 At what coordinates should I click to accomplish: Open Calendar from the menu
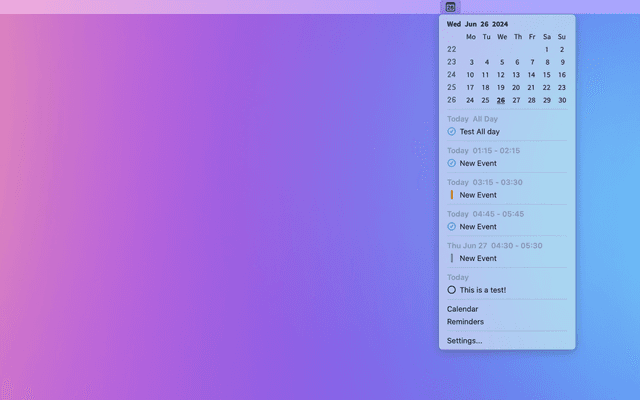pos(462,309)
